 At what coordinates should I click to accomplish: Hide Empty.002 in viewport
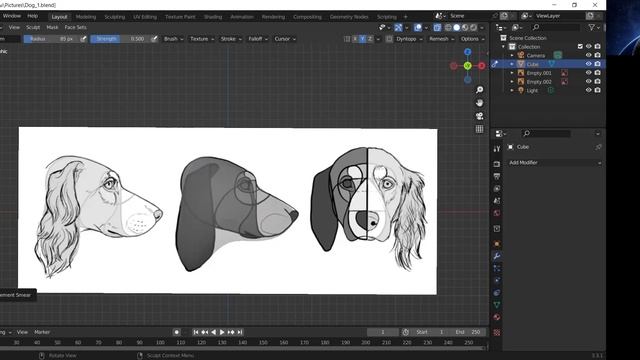click(x=589, y=81)
